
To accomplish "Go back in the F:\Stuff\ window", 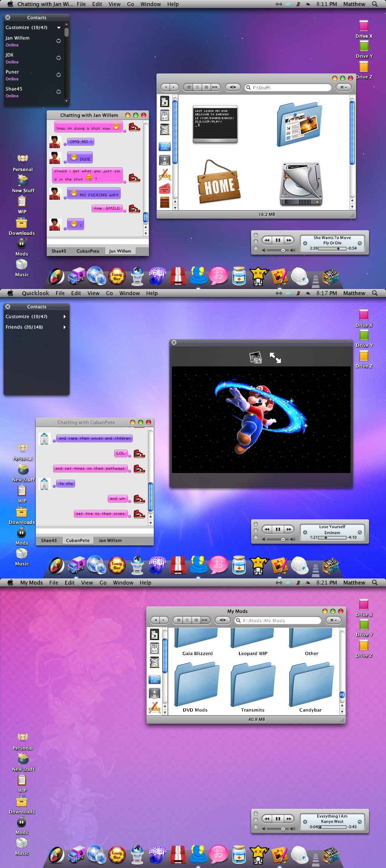I will [165, 87].
